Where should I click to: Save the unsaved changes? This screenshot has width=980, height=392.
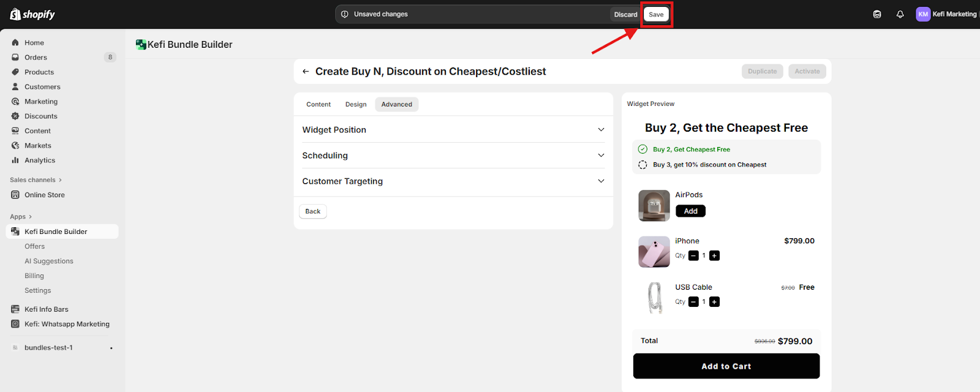(656, 15)
